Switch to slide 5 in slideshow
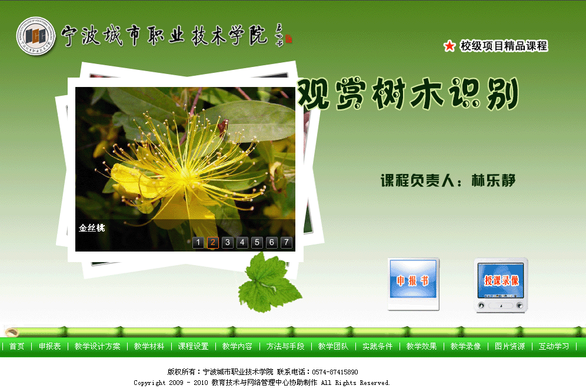This screenshot has height=392, width=586. [257, 242]
